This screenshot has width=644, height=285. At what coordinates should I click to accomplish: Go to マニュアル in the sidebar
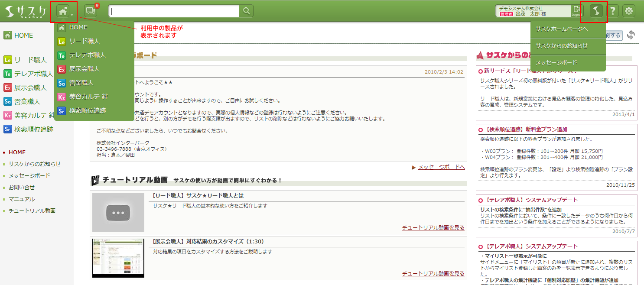(x=22, y=199)
